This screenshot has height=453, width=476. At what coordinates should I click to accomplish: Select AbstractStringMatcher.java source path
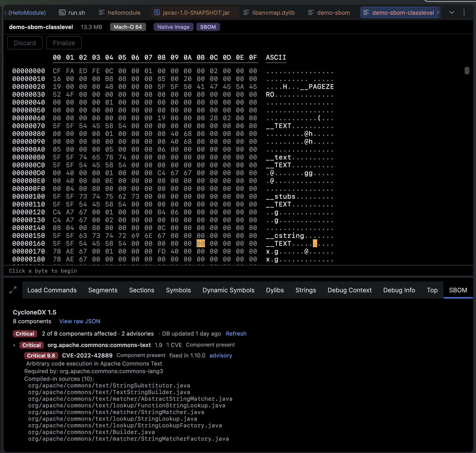pyautogui.click(x=130, y=399)
